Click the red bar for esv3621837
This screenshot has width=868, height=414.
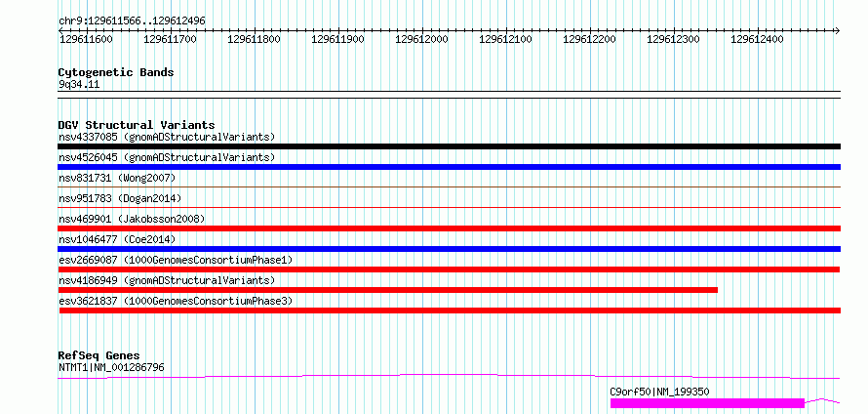[450, 310]
